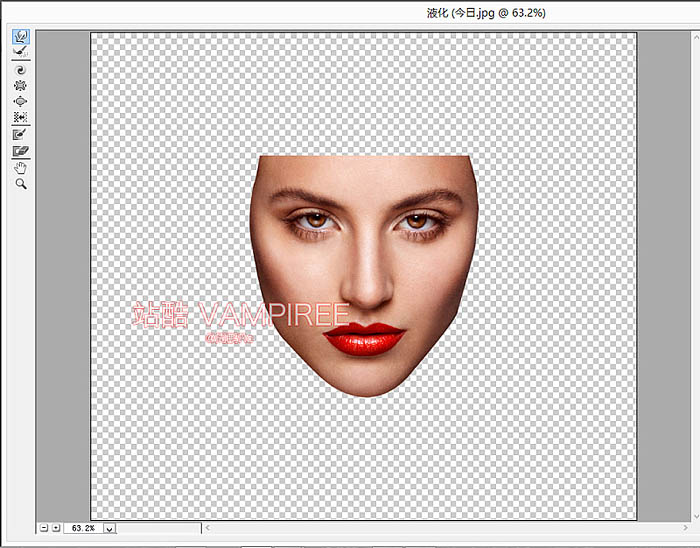Click the zoom in plus button
This screenshot has height=548, width=700.
[56, 528]
